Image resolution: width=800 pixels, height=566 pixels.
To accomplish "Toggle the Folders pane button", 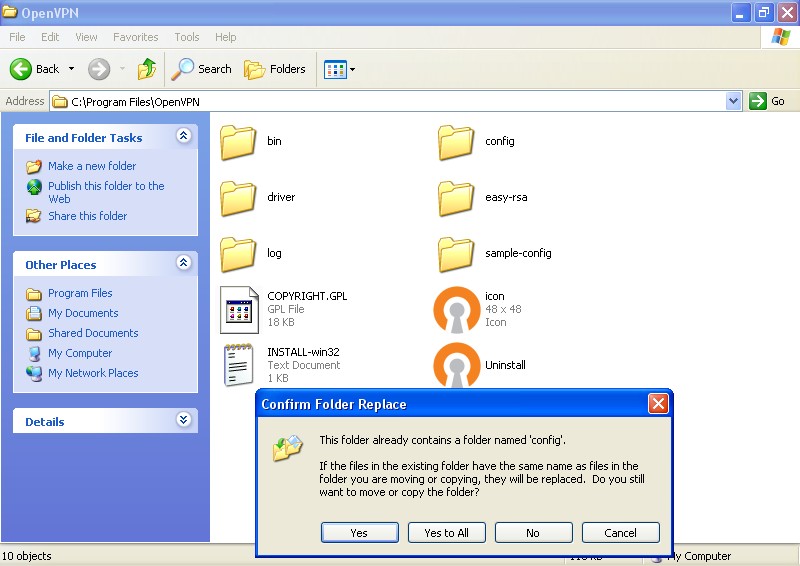I will (x=275, y=69).
